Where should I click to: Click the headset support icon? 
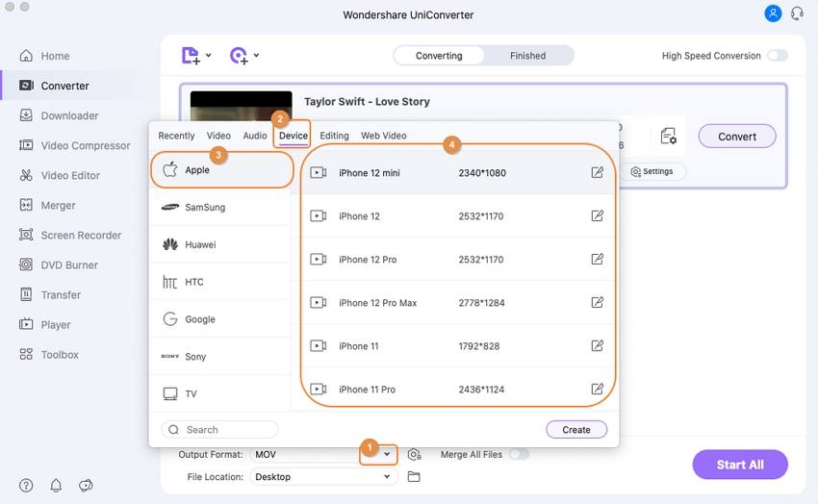pyautogui.click(x=797, y=13)
